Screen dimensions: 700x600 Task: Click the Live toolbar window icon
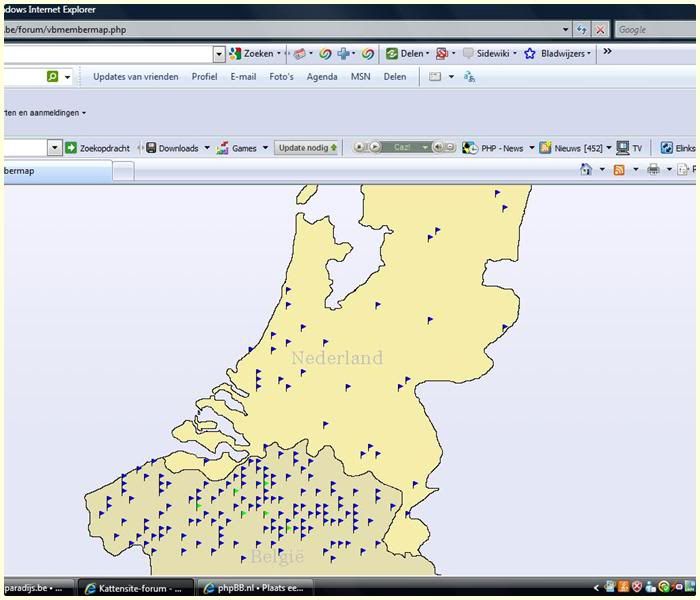(x=435, y=77)
